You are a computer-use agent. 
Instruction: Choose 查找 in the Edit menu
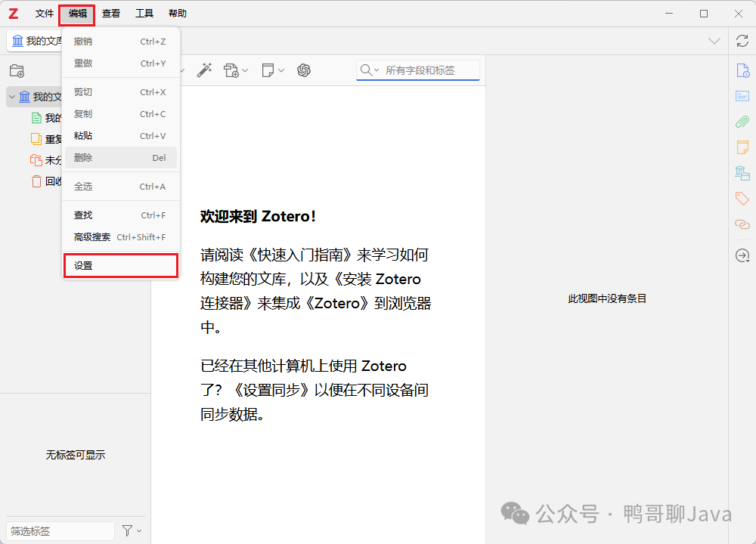(120, 215)
